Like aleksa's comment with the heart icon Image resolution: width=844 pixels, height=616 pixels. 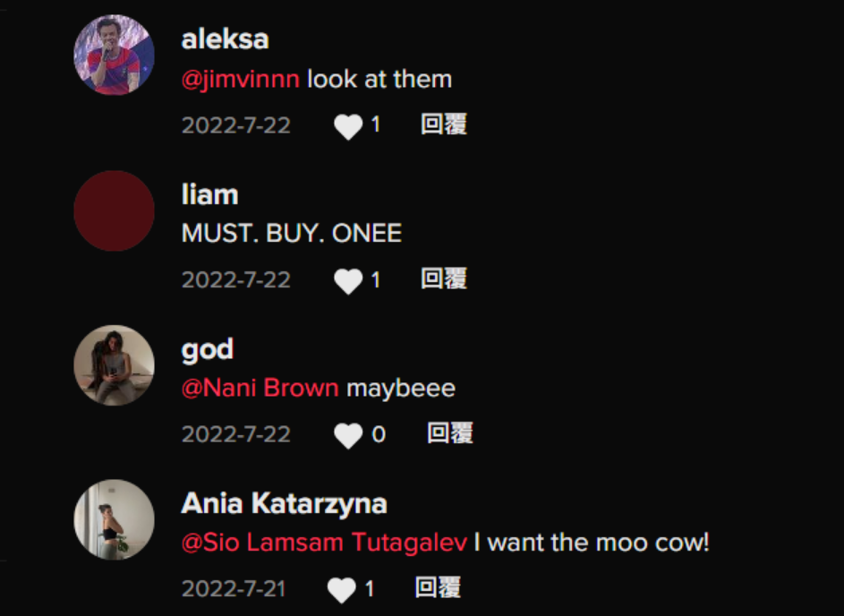point(348,126)
